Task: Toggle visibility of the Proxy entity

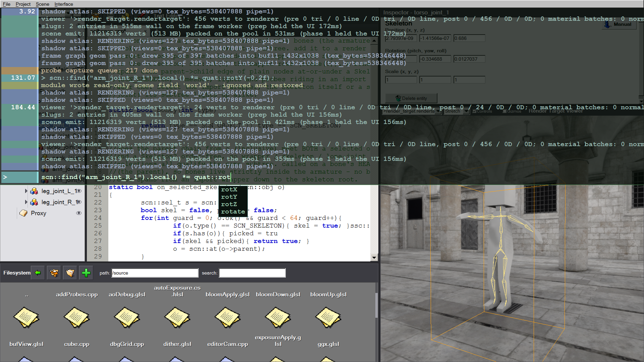Action: [x=79, y=213]
